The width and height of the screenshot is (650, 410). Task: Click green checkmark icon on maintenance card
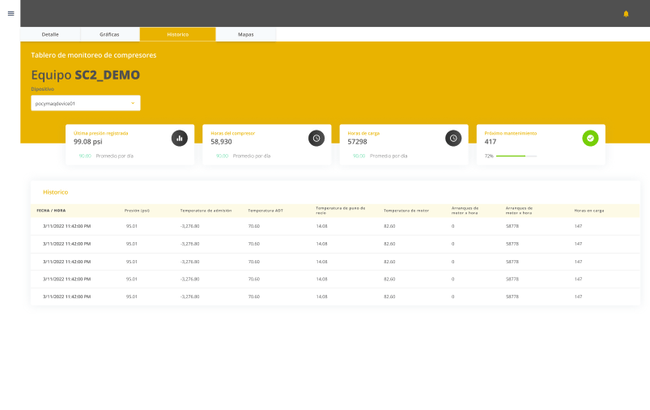click(x=590, y=138)
